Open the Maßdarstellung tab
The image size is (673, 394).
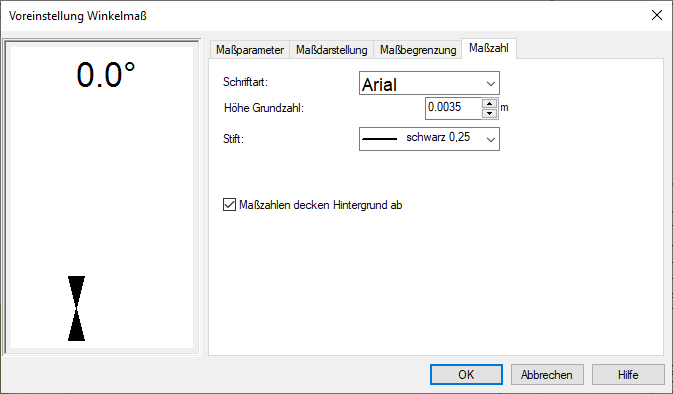pos(331,50)
